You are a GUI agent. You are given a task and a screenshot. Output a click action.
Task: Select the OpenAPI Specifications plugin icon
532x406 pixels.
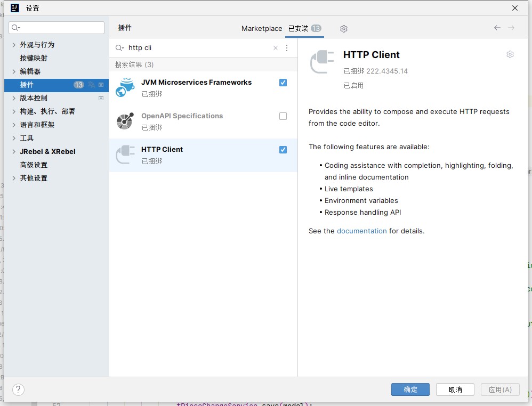pos(125,121)
